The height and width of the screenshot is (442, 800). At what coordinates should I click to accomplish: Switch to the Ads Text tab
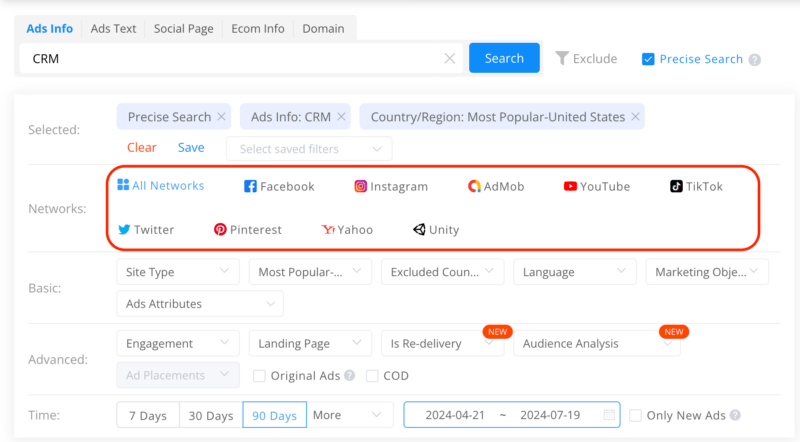(x=113, y=28)
